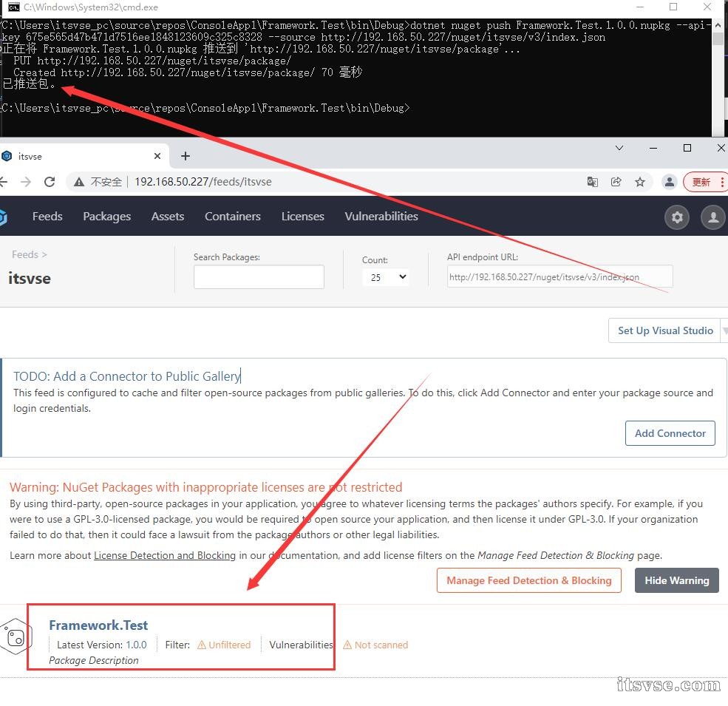Click 'TODO: Add a Connector to Public Gallery' heading
728x706 pixels.
click(x=126, y=376)
